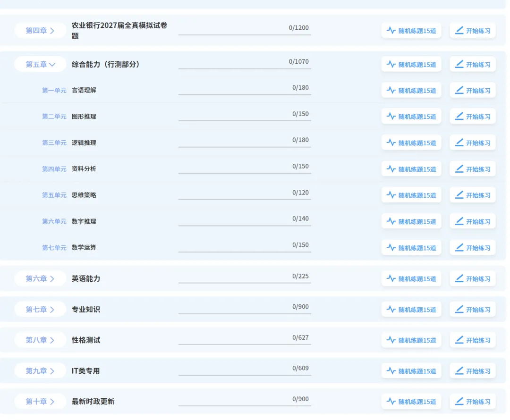Click 随机练题15道 pulse icon for 资料分析

pyautogui.click(x=391, y=169)
